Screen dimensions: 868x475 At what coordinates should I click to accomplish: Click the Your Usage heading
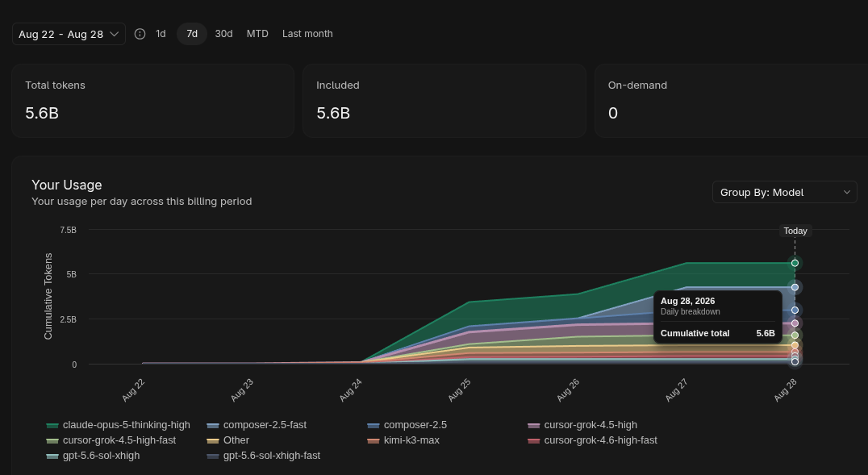(x=67, y=185)
